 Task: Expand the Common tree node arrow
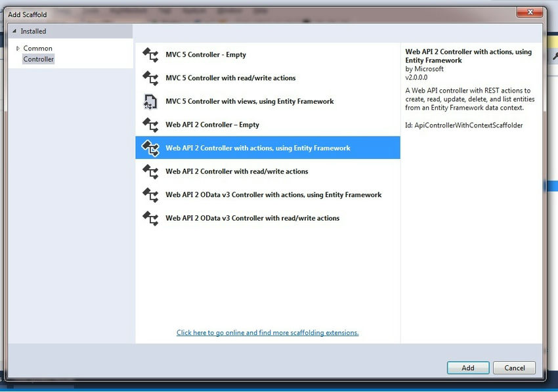point(18,49)
